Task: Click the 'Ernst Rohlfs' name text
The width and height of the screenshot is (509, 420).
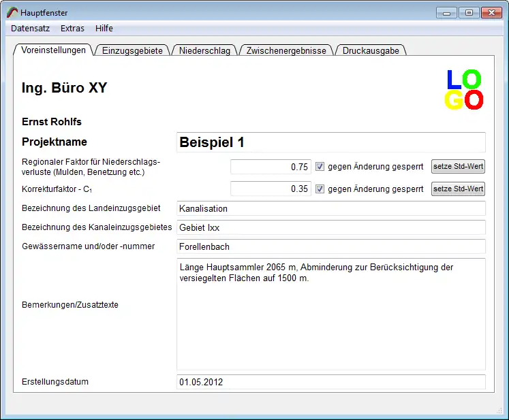Action: coord(52,122)
